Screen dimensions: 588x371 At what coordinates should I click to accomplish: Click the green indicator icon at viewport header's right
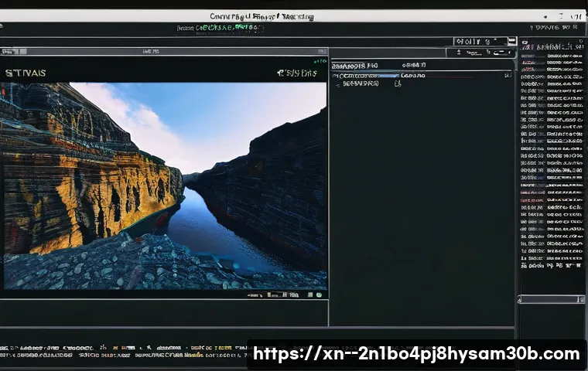[320, 60]
